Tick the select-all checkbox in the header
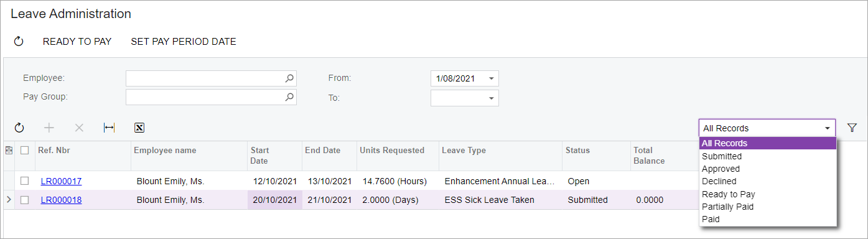 coord(24,150)
